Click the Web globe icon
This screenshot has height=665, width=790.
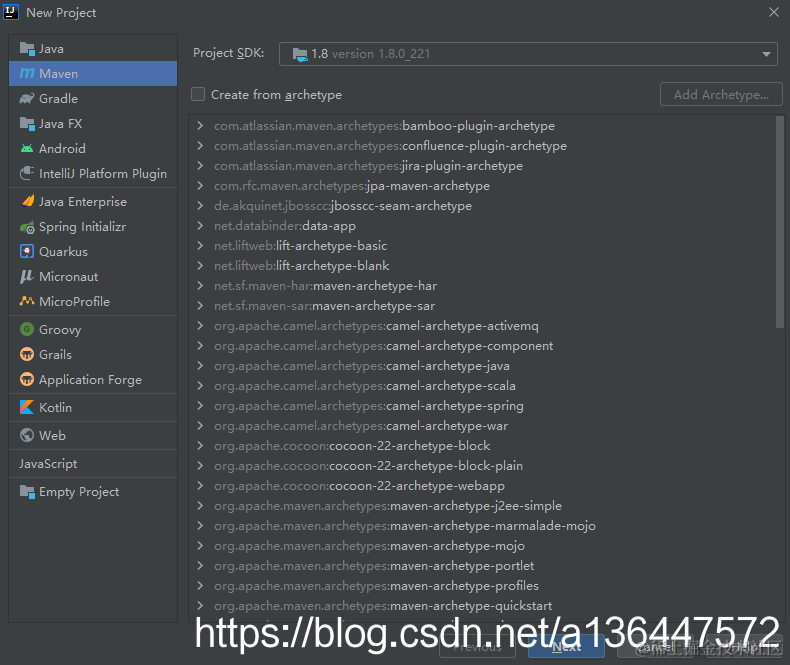[x=27, y=435]
